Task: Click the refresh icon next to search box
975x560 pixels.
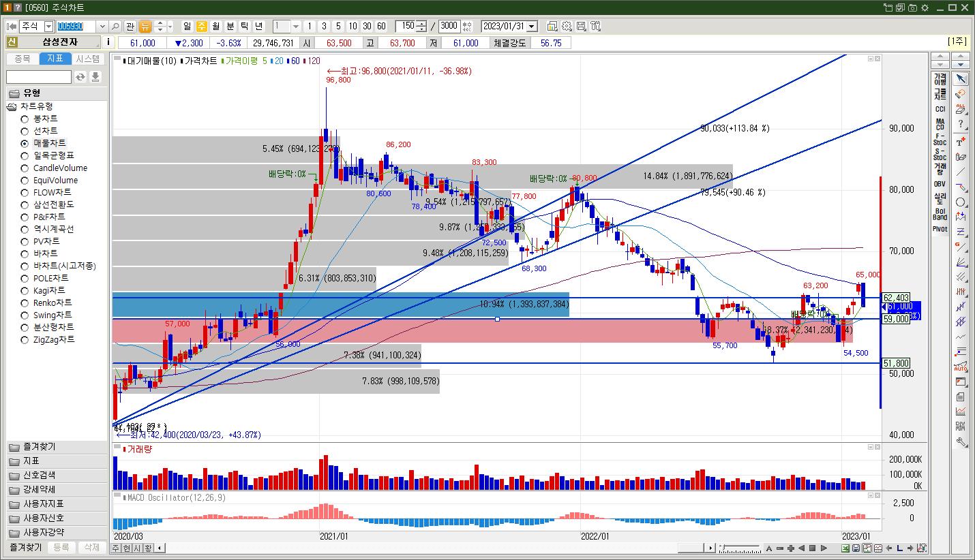Action: click(x=80, y=77)
